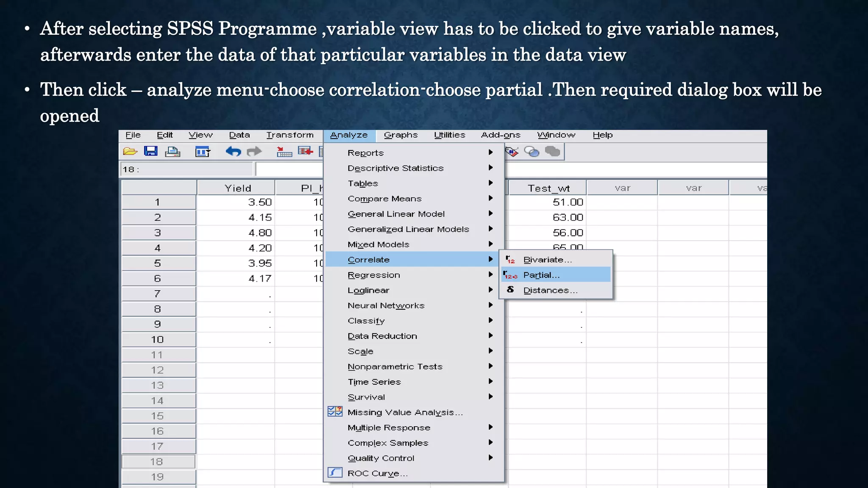
Task: Click the Bivariate r12 icon
Action: (510, 260)
